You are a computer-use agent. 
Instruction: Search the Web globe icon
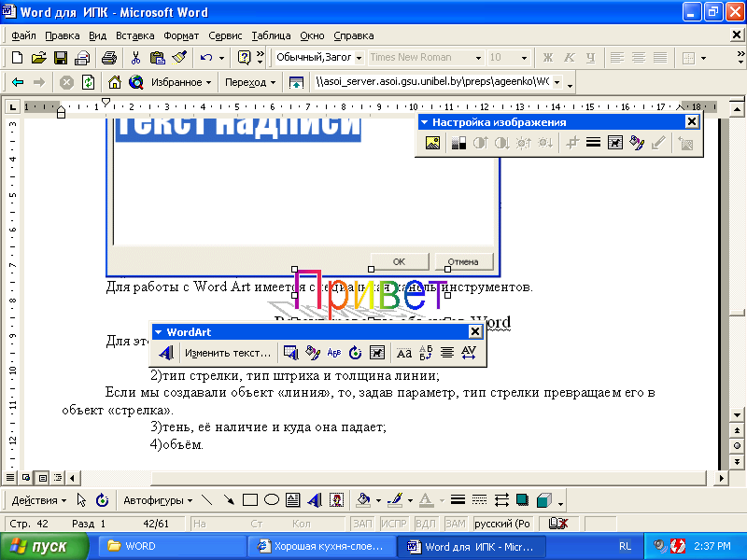tap(135, 82)
